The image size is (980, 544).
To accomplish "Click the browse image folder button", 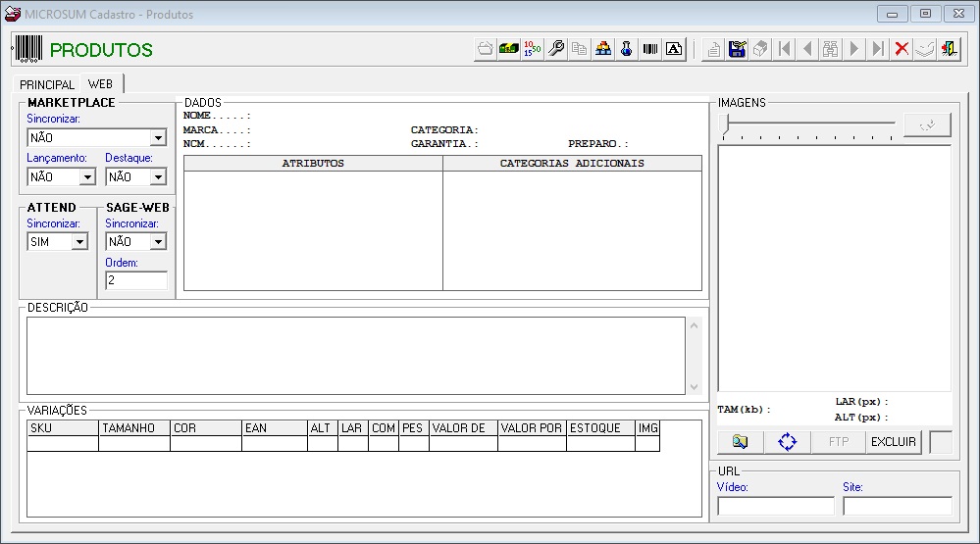I will [x=741, y=442].
